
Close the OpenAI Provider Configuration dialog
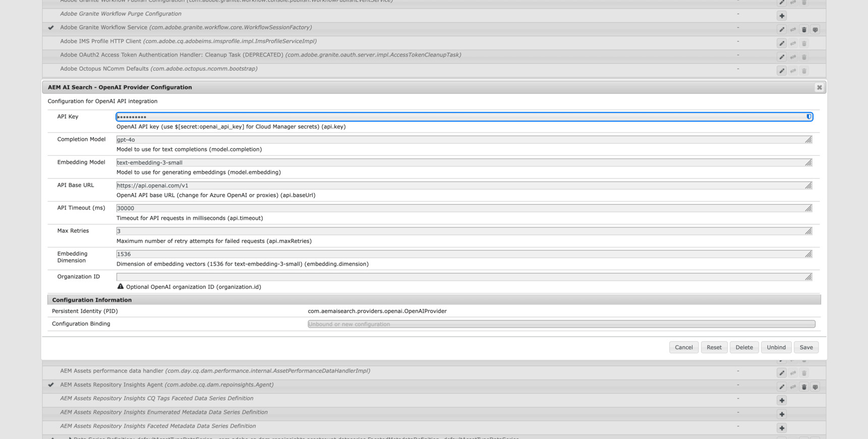point(819,87)
